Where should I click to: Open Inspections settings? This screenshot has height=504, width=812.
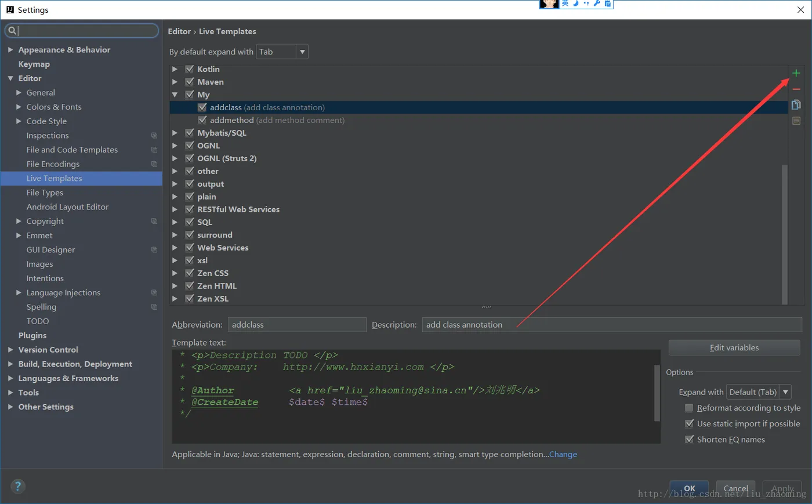(x=48, y=136)
